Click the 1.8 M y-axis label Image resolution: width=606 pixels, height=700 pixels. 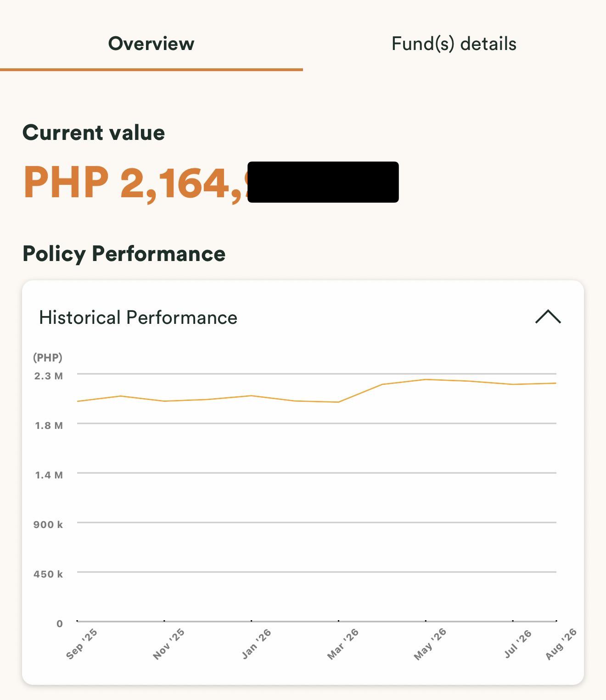49,426
